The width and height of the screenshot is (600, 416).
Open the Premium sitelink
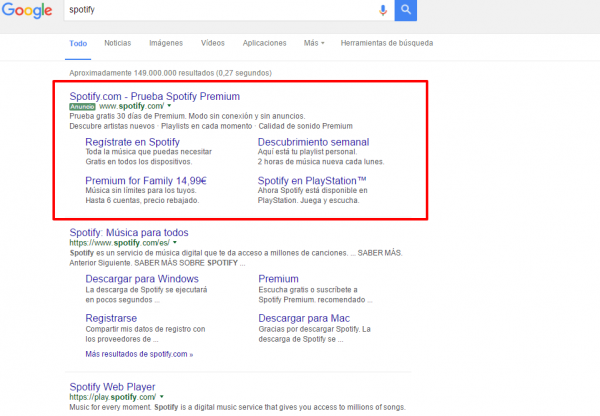tap(278, 279)
